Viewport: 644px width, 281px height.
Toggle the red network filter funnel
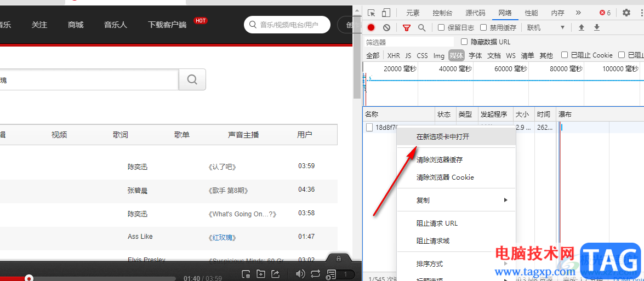[407, 27]
